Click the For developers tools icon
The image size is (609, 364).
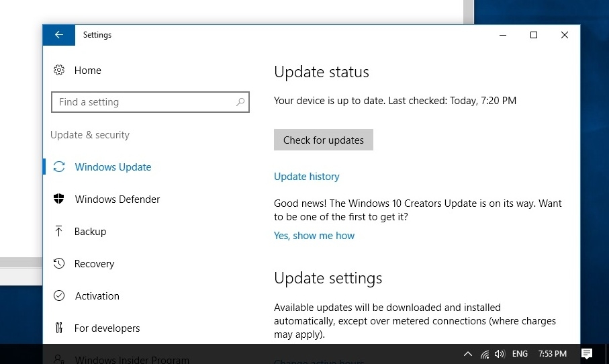pos(58,328)
